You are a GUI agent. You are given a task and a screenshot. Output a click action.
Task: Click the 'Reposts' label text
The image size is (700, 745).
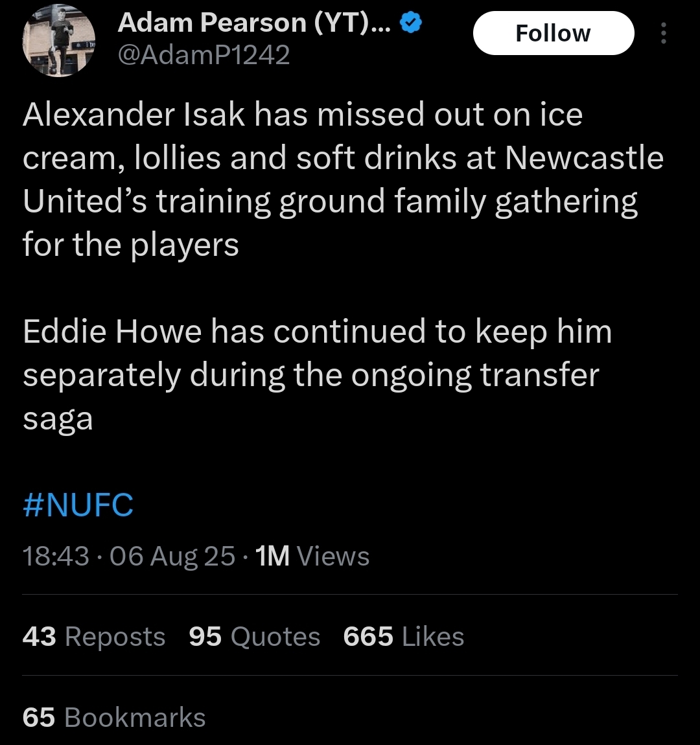pos(115,637)
